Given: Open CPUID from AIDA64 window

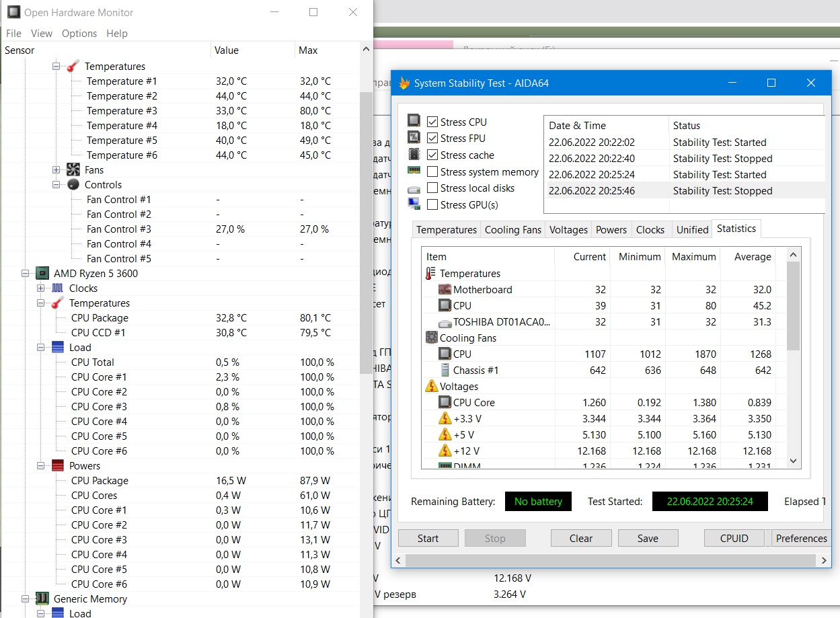Looking at the screenshot, I should pyautogui.click(x=734, y=539).
